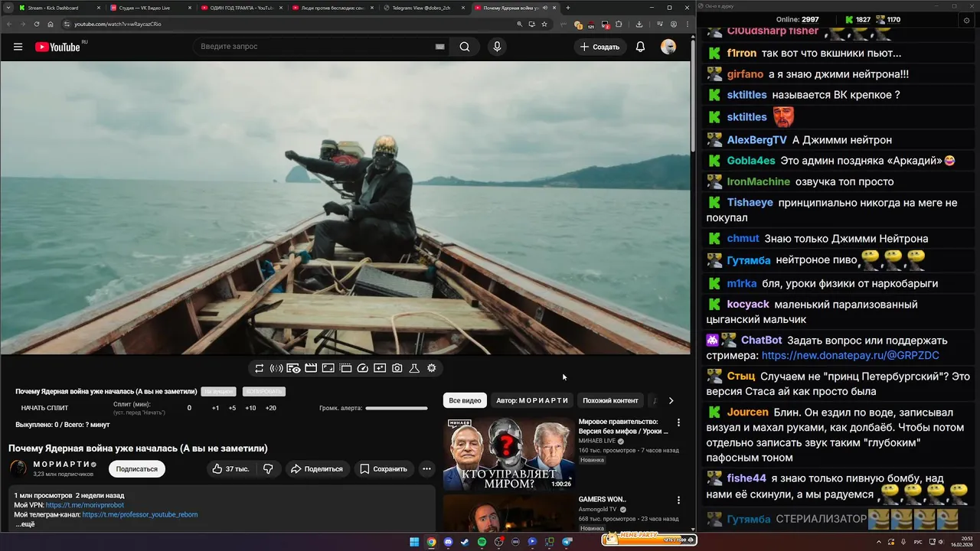Open browser downloads icon
Image resolution: width=980 pixels, height=551 pixels.
(x=639, y=24)
